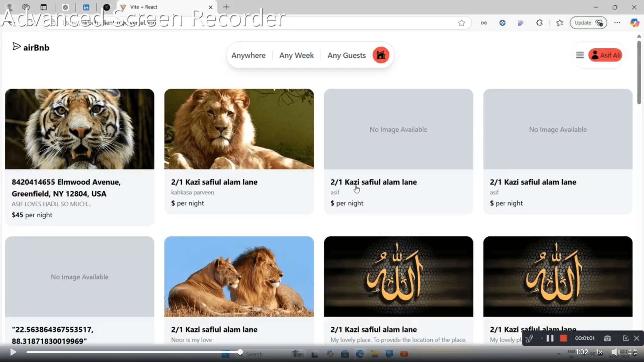Change the 1x playback speed
The image size is (644, 362).
tap(599, 352)
